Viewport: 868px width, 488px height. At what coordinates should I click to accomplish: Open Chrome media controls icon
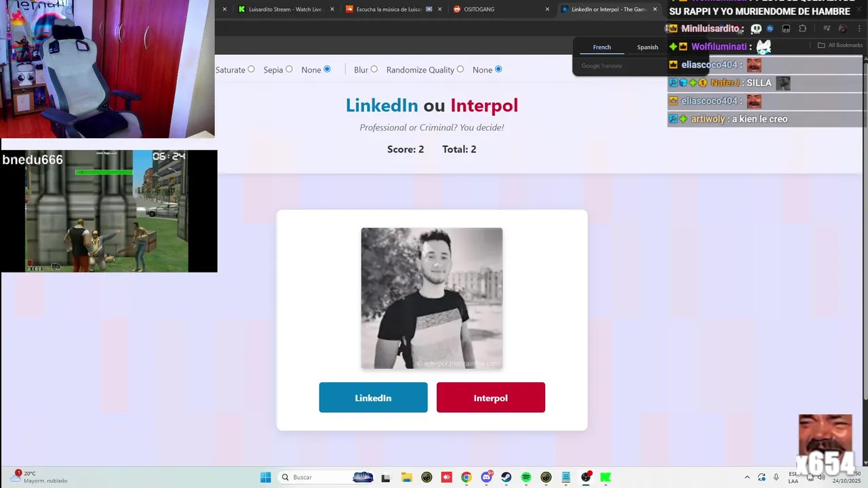(x=827, y=28)
